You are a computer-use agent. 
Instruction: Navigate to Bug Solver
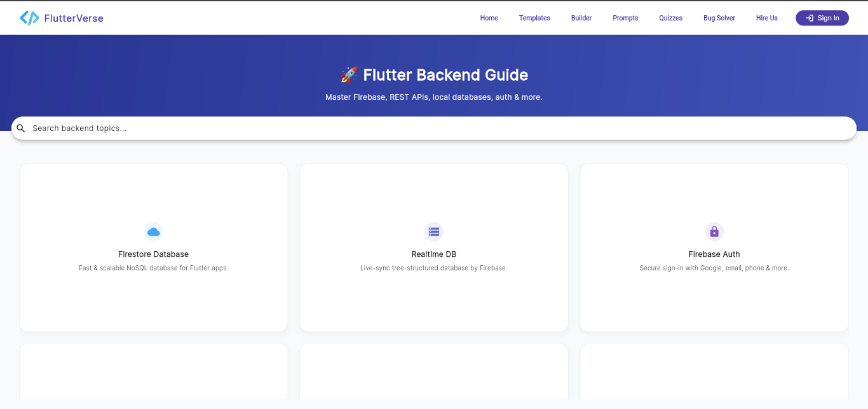(x=719, y=18)
